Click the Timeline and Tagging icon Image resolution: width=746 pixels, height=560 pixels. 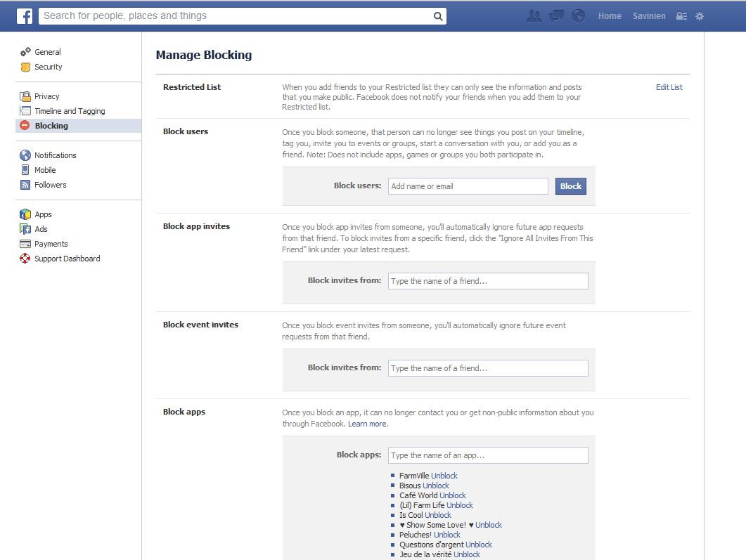coord(25,111)
